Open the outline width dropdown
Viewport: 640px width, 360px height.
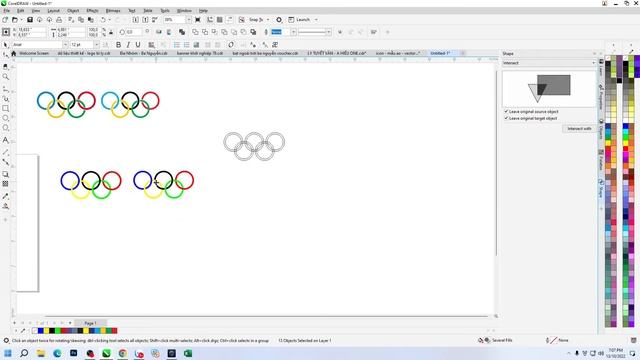click(293, 32)
